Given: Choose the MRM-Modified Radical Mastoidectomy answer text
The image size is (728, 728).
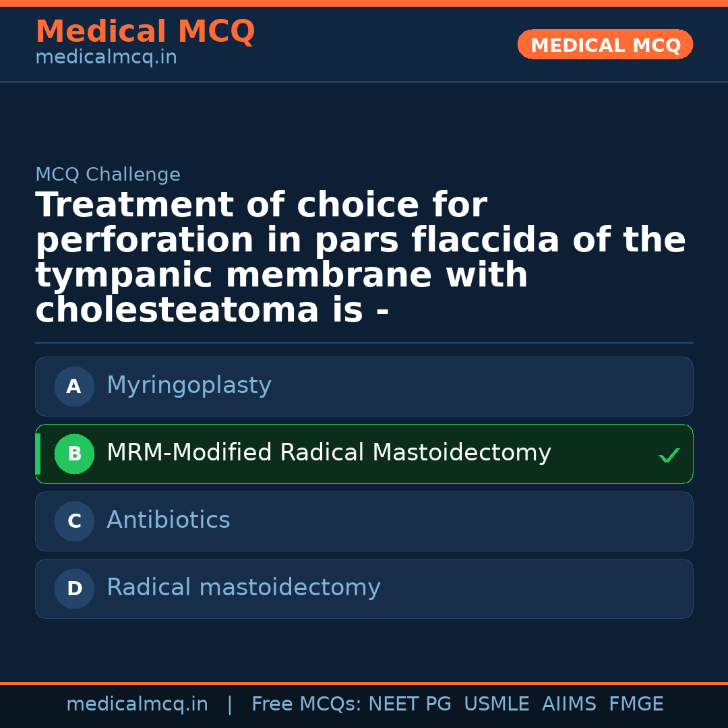Looking at the screenshot, I should pyautogui.click(x=328, y=453).
